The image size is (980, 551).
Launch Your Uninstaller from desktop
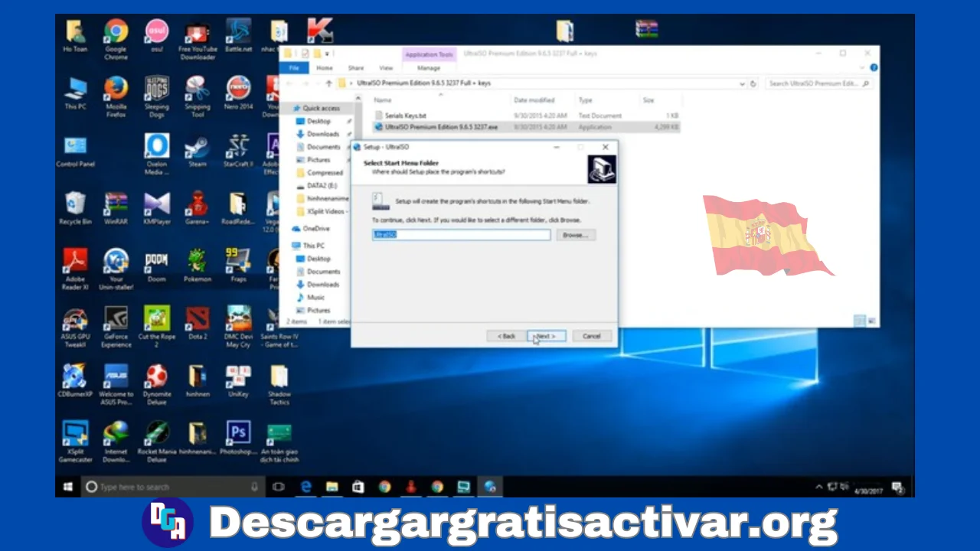(116, 269)
